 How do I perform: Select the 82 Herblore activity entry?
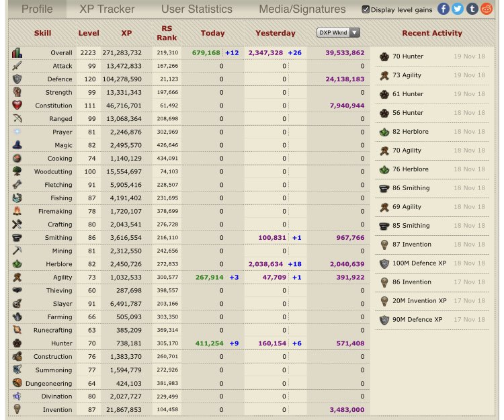pos(432,132)
